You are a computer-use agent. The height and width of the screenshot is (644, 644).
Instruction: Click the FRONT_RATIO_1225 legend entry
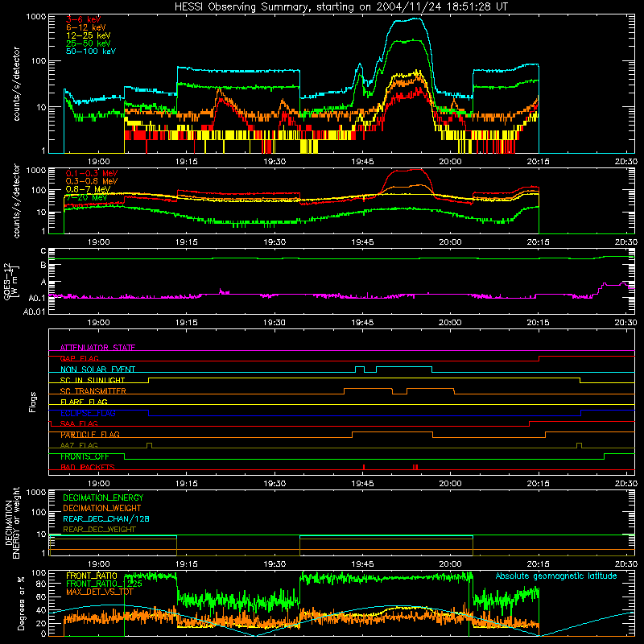pyautogui.click(x=104, y=584)
